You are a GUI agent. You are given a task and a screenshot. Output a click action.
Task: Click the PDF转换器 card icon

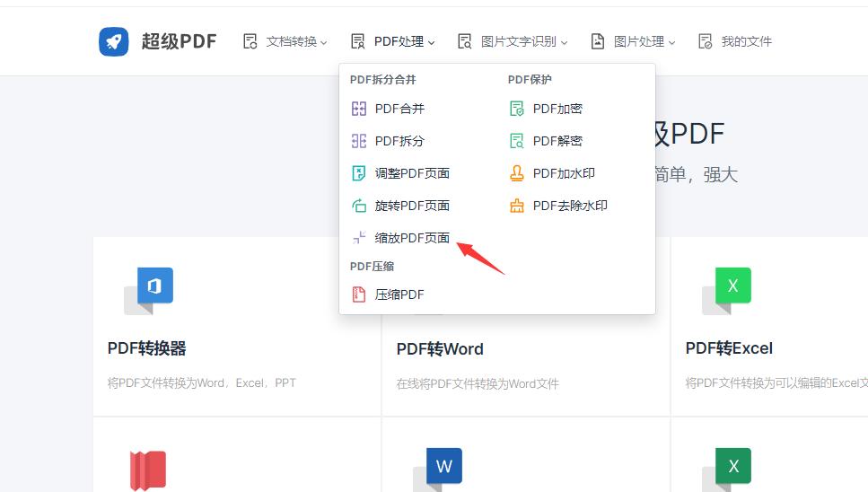pos(148,291)
